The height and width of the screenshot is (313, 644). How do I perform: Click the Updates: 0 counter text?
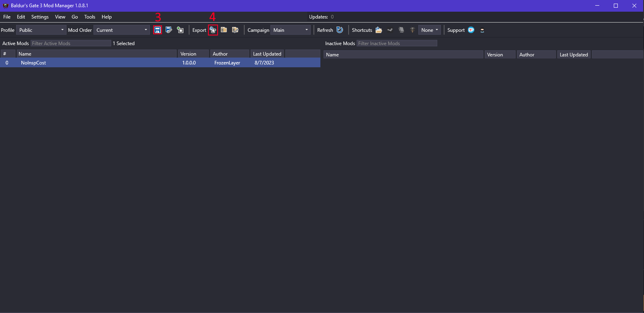[321, 17]
